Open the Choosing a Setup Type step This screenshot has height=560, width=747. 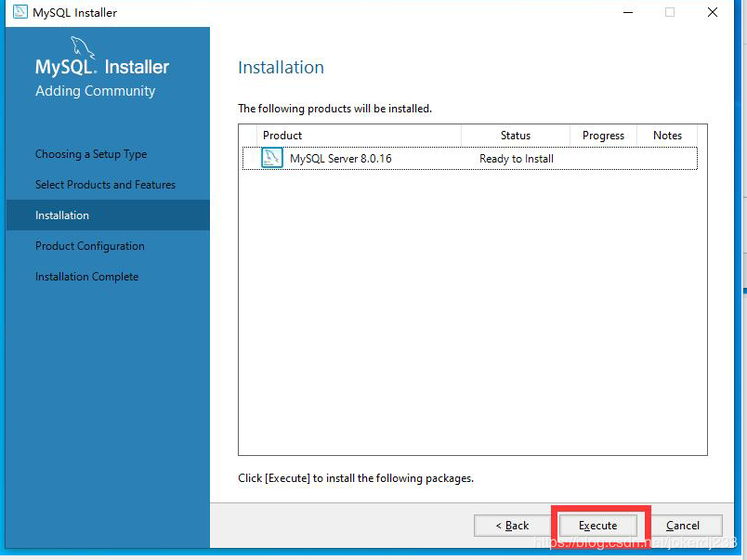tap(91, 154)
